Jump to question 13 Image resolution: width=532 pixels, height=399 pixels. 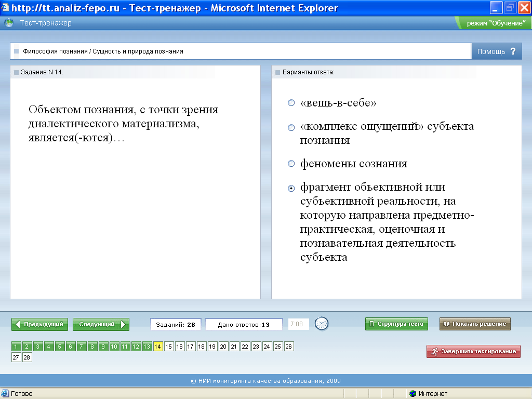(x=147, y=347)
